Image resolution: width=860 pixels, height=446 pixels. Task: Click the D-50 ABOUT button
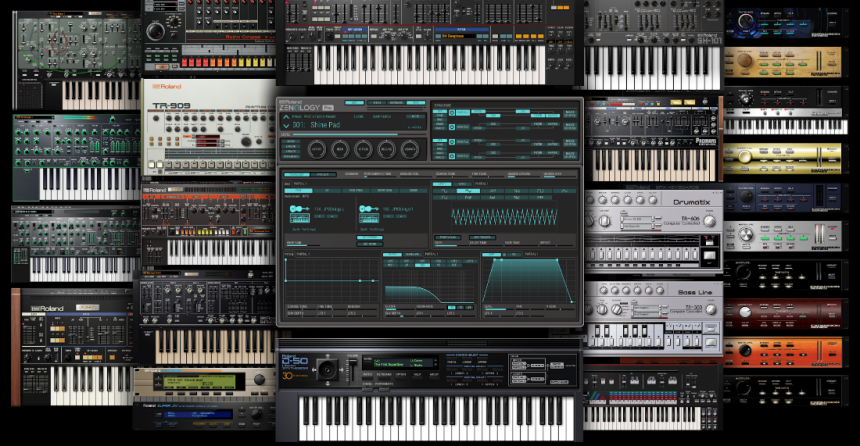point(434,375)
